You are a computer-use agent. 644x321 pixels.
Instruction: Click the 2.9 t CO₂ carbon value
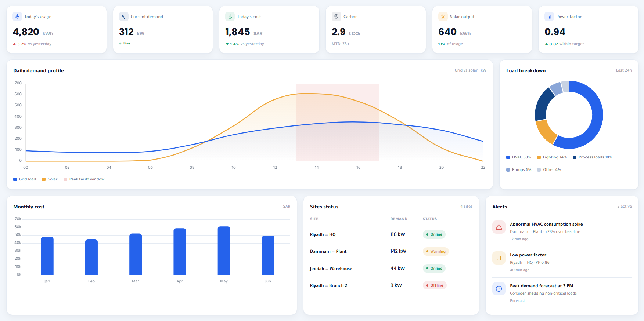click(x=346, y=32)
